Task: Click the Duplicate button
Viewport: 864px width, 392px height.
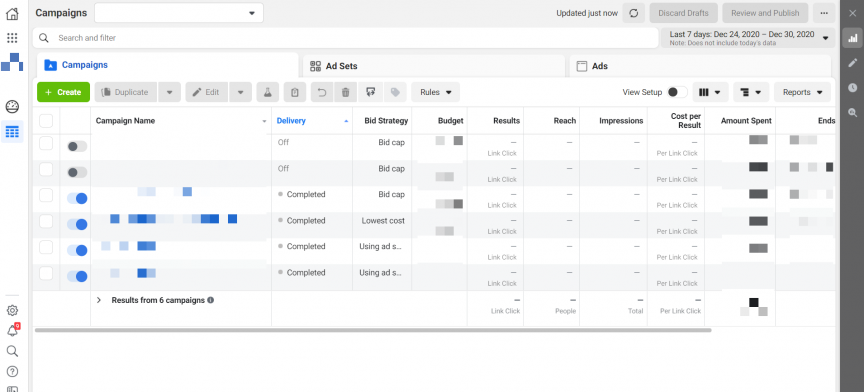Action: click(126, 92)
